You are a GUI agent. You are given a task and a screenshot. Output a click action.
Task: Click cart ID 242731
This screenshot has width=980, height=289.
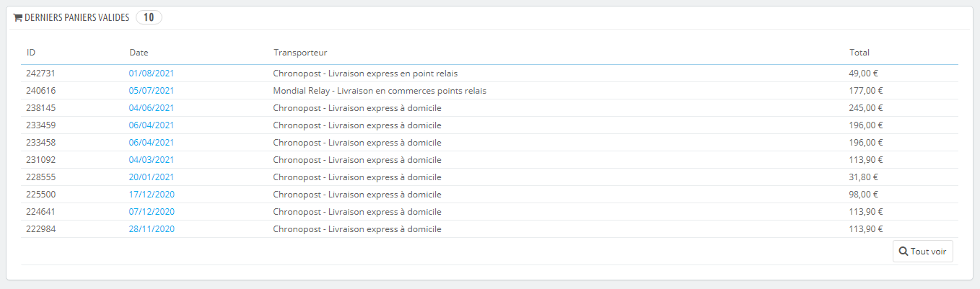tap(40, 74)
